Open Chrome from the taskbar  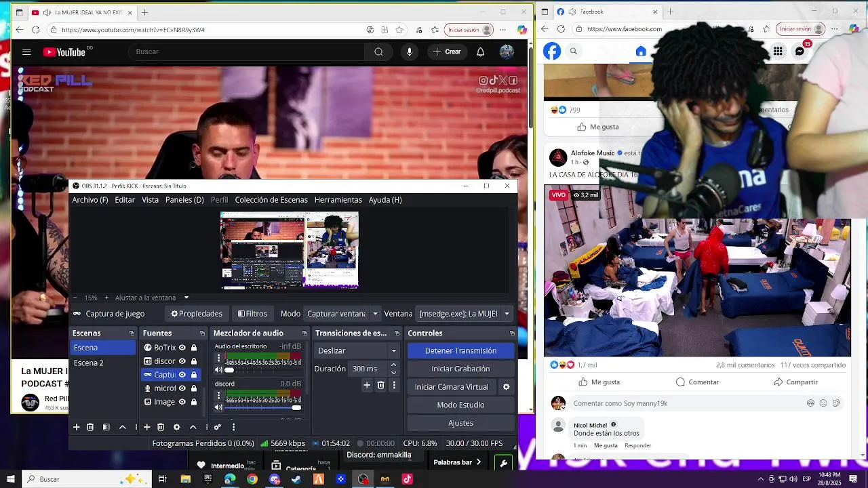(x=252, y=479)
